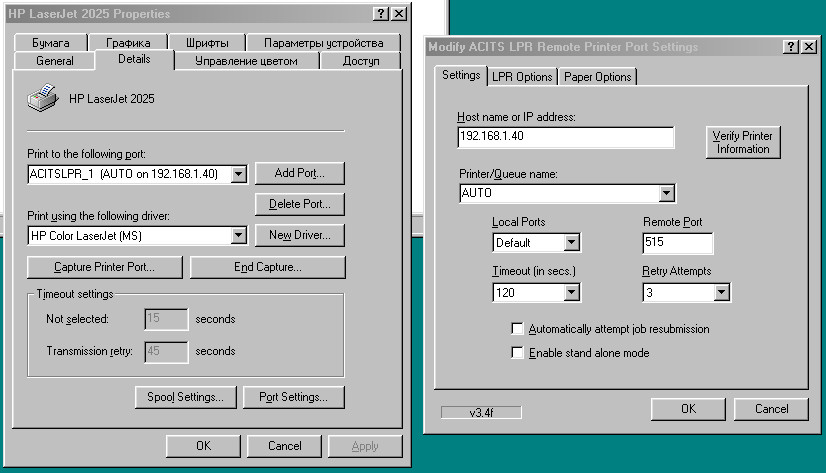
Task: Select the Settings tab in LPR dialog
Action: (x=461, y=75)
